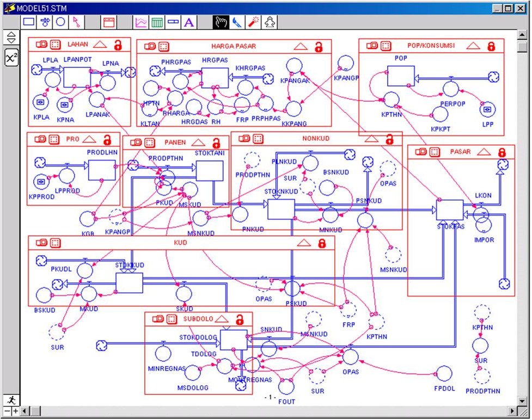Collapse the POP/KONSUMSI sector triangle
This screenshot has height=420, width=532.
click(x=474, y=46)
